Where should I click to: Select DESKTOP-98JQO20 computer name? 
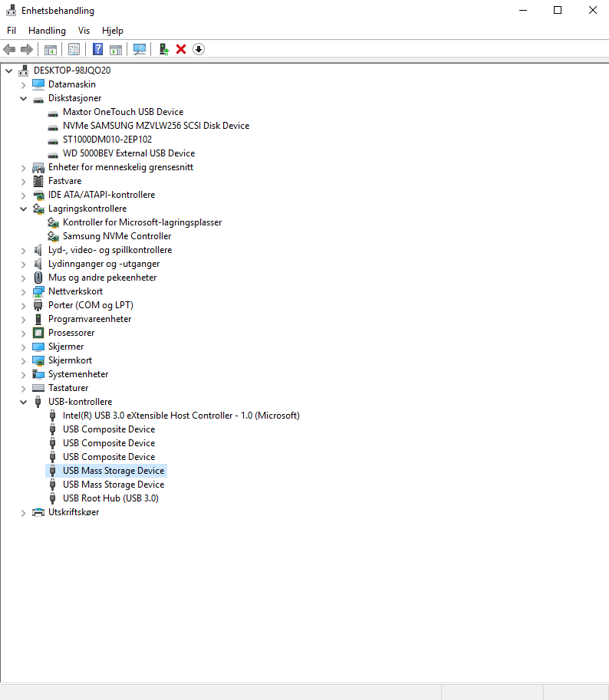click(72, 71)
